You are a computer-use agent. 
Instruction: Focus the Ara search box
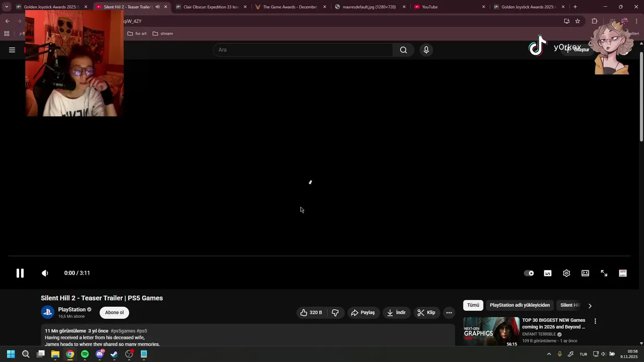pyautogui.click(x=303, y=50)
